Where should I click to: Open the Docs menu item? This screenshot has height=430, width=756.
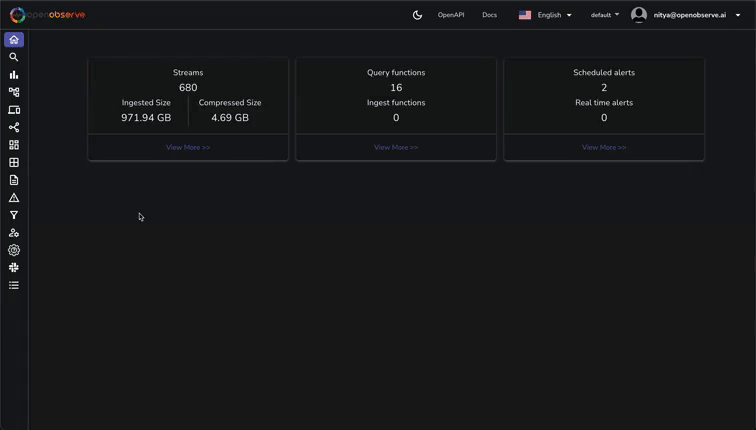click(x=489, y=15)
